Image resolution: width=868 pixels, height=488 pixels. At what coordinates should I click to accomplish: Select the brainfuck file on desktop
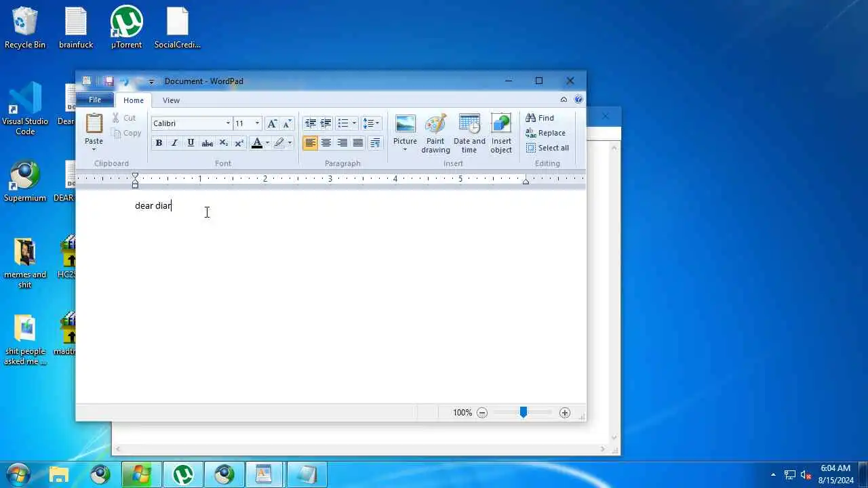click(x=76, y=27)
